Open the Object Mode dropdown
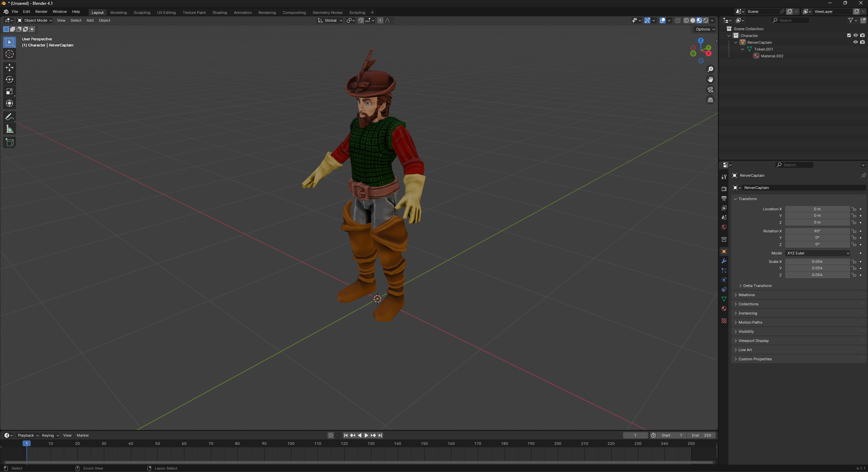The width and height of the screenshot is (868, 472). coord(35,20)
